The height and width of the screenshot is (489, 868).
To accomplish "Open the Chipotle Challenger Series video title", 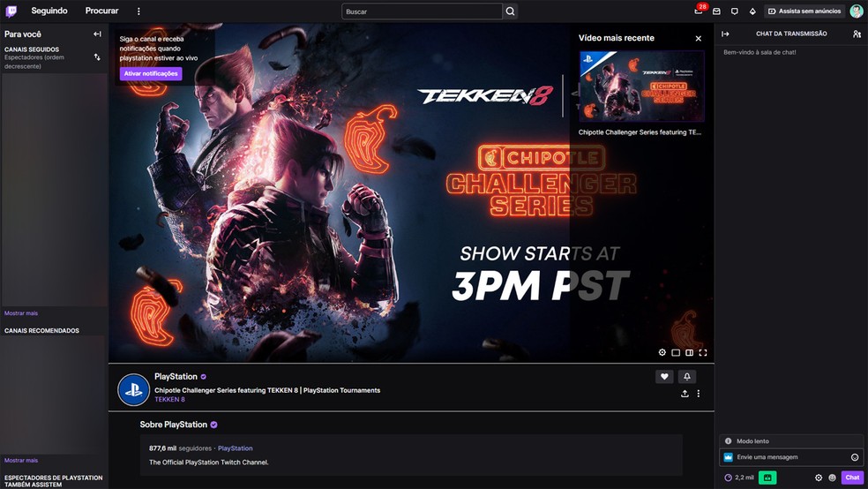I will pos(640,132).
